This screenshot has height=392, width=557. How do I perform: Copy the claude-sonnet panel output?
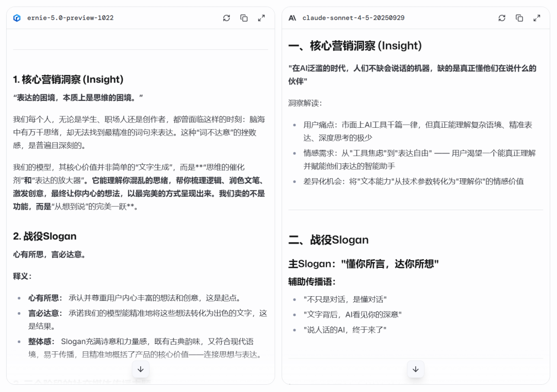519,18
